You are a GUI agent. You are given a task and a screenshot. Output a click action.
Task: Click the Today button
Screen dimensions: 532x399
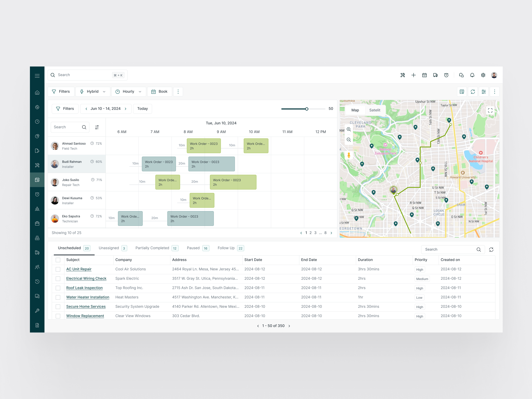coord(142,109)
